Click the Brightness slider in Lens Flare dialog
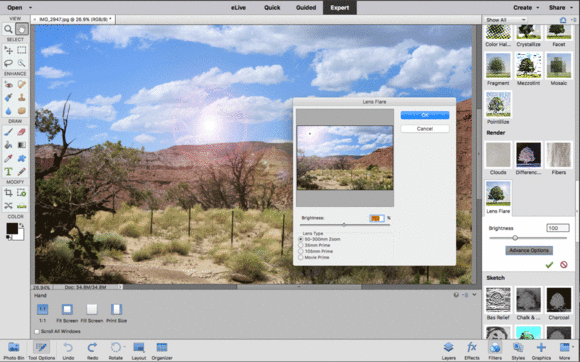 (344, 225)
